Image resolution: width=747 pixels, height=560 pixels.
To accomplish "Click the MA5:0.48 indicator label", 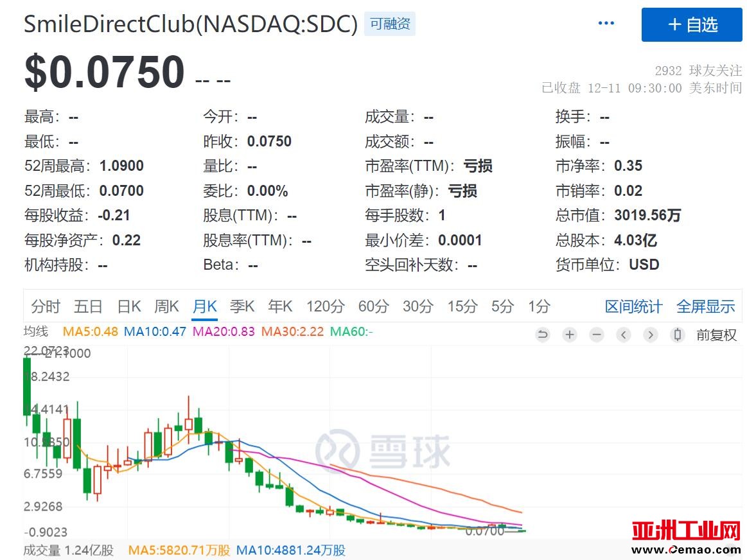I will tap(91, 331).
